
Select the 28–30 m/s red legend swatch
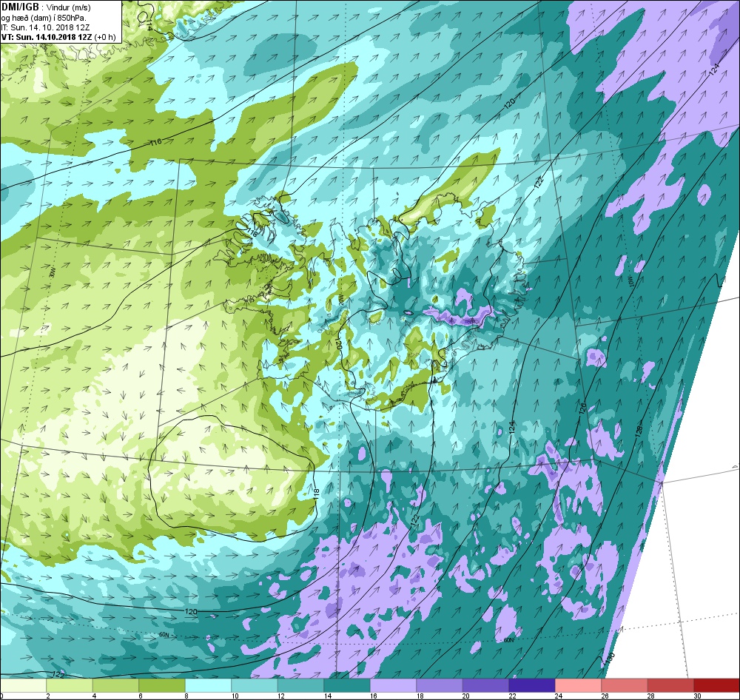(670, 685)
